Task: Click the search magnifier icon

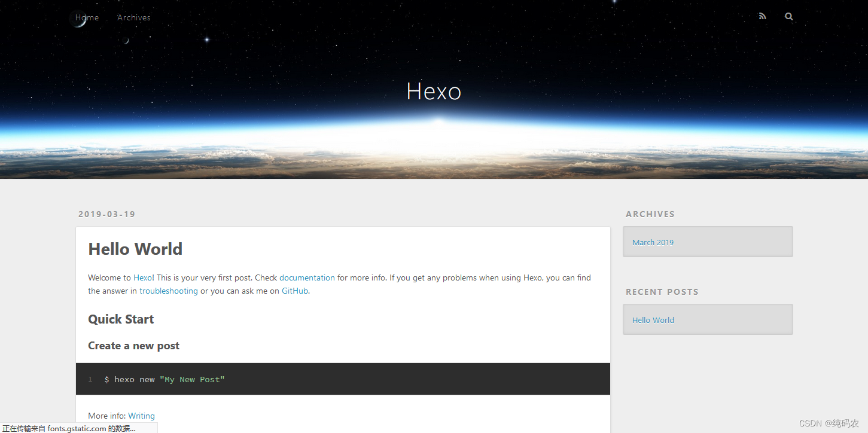Action: pyautogui.click(x=788, y=16)
